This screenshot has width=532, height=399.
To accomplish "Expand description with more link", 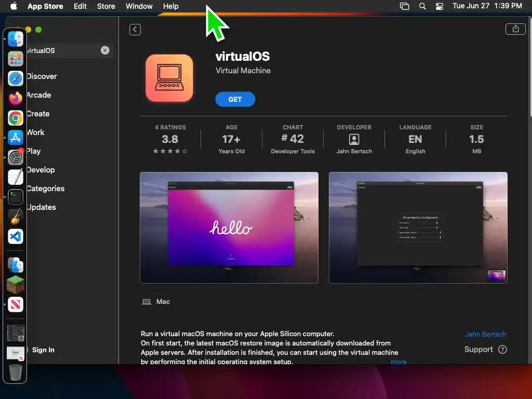I will [x=398, y=362].
